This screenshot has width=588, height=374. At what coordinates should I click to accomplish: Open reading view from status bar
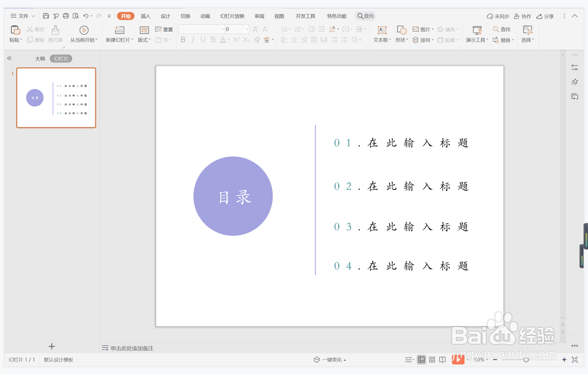[x=442, y=360]
